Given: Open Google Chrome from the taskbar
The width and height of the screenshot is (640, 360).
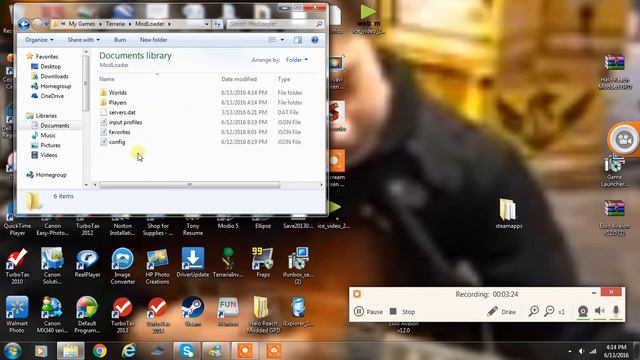Looking at the screenshot, I should click(x=99, y=351).
